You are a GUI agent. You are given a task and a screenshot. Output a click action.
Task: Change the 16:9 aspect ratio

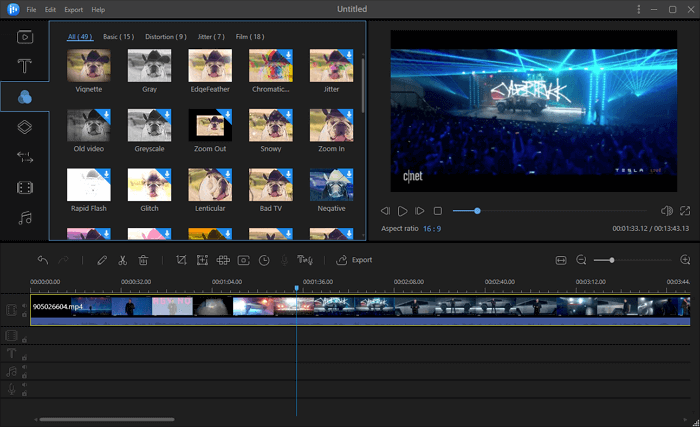click(432, 229)
